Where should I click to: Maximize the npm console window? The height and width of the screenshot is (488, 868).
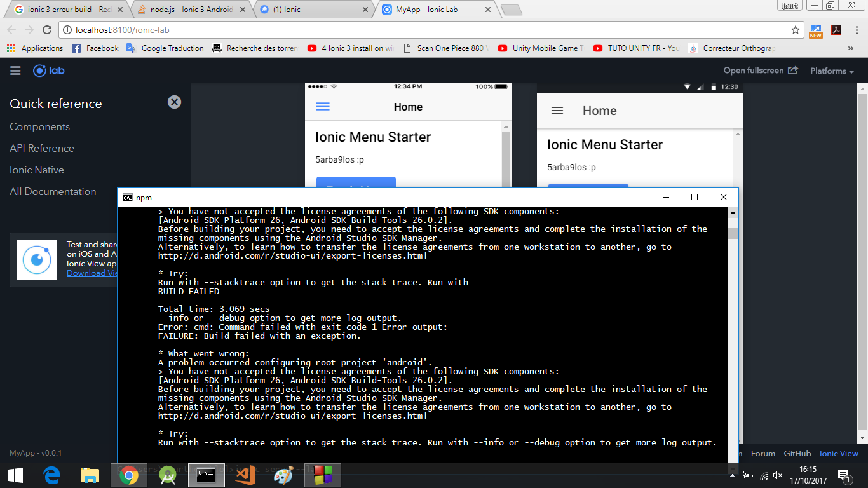pos(695,197)
